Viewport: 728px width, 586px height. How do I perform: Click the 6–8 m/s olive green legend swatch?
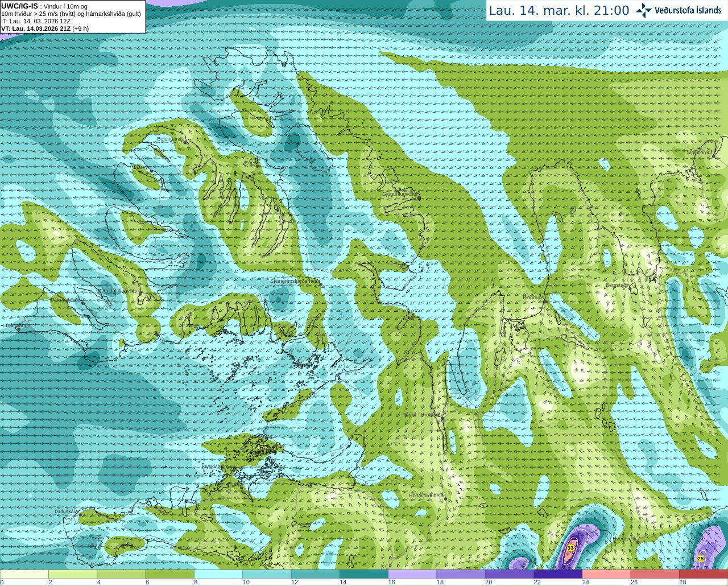coord(170,574)
